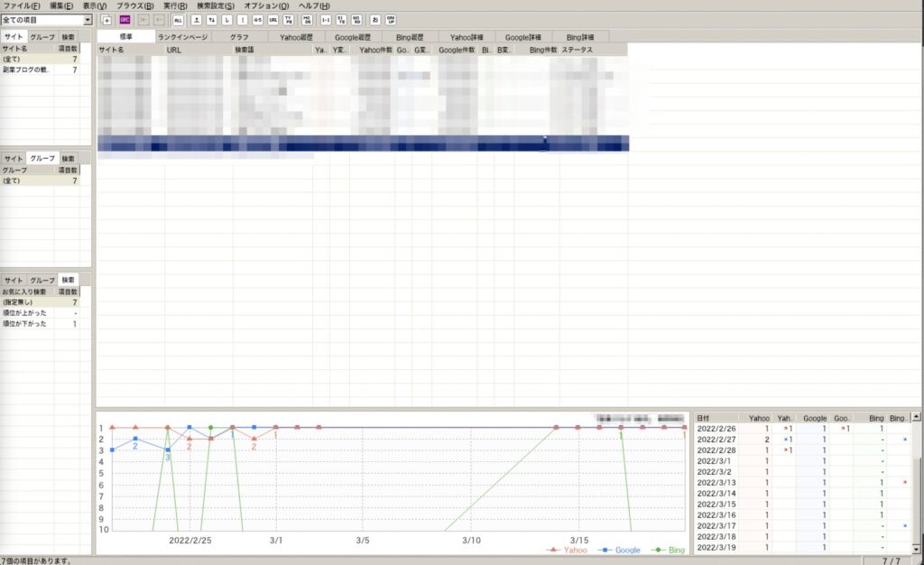Select the 2022/3/13 history row
The image size is (924, 565).
click(802, 483)
